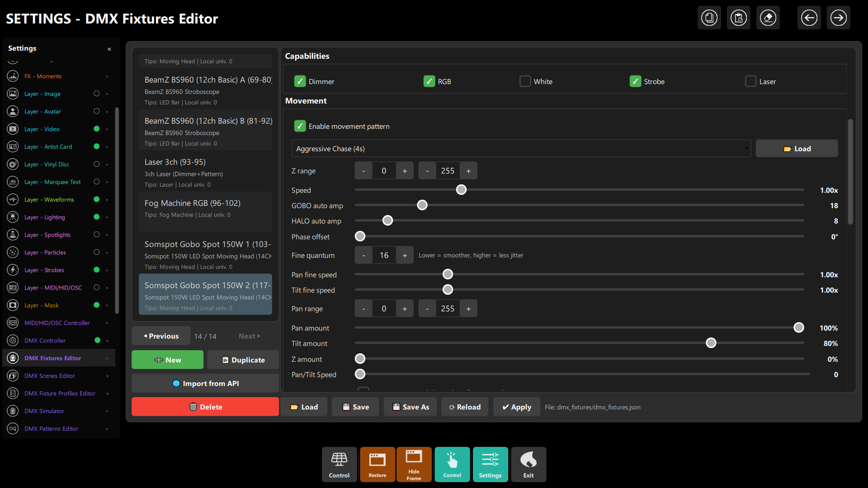Uncheck the RGB capability checkbox
This screenshot has width=868, height=488.
(429, 81)
